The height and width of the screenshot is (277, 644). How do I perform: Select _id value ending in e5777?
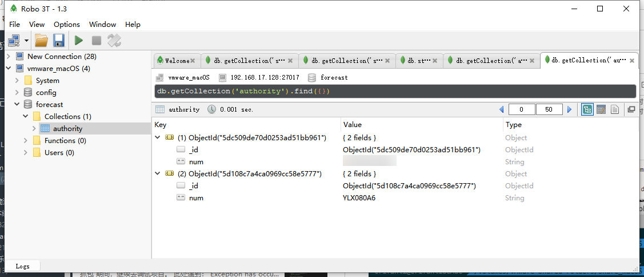coord(409,186)
